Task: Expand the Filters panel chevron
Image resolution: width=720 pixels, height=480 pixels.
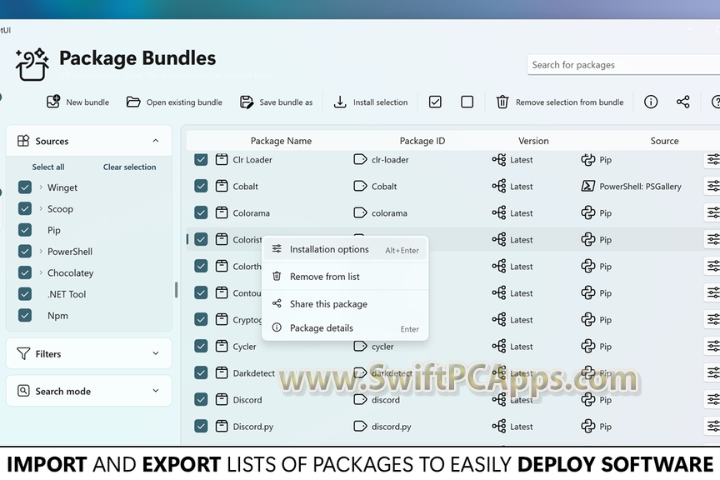Action: tap(156, 353)
